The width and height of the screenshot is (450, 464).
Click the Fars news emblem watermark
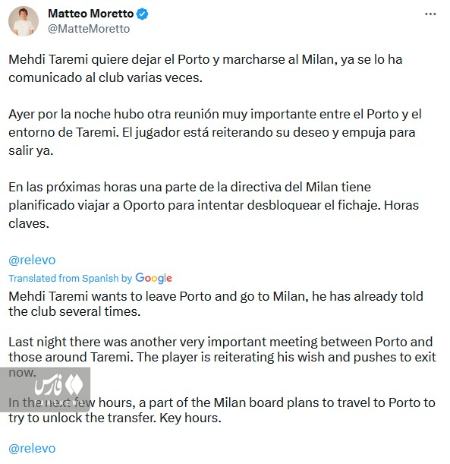coord(74,385)
